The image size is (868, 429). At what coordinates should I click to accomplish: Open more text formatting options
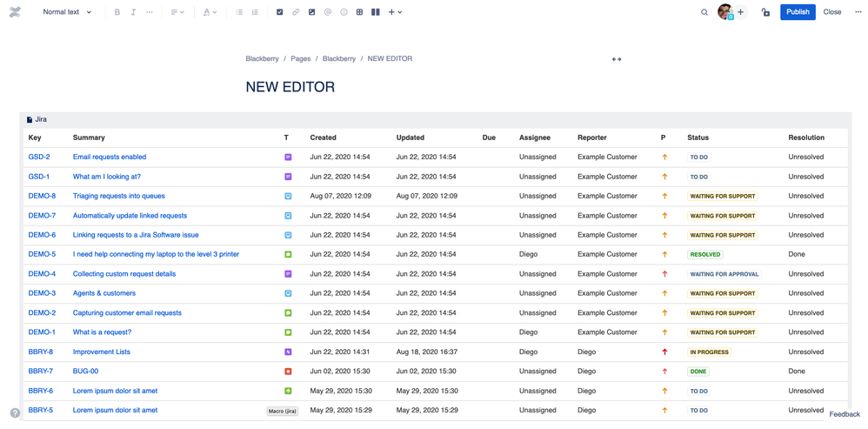[x=149, y=11]
